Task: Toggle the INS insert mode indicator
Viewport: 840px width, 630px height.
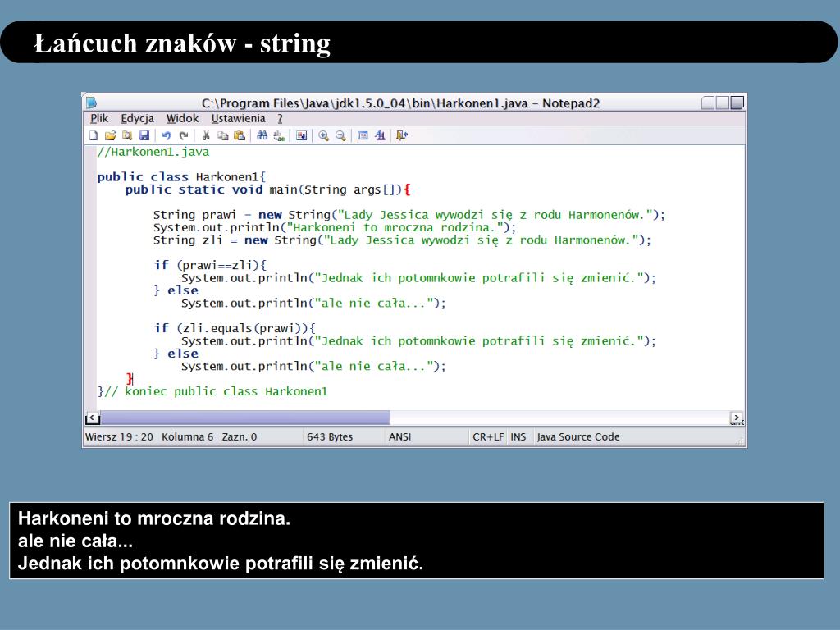Action: pyautogui.click(x=518, y=437)
